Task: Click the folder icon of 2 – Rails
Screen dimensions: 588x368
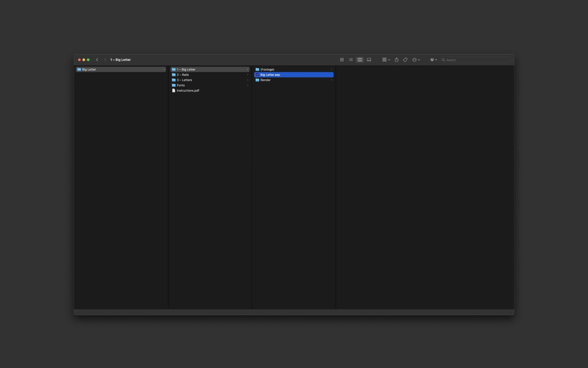Action: point(174,75)
